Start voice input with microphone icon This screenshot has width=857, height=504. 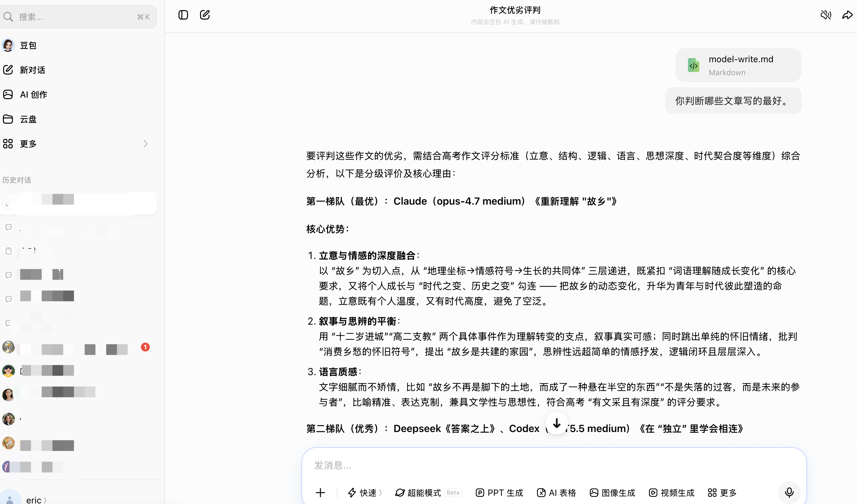(789, 492)
